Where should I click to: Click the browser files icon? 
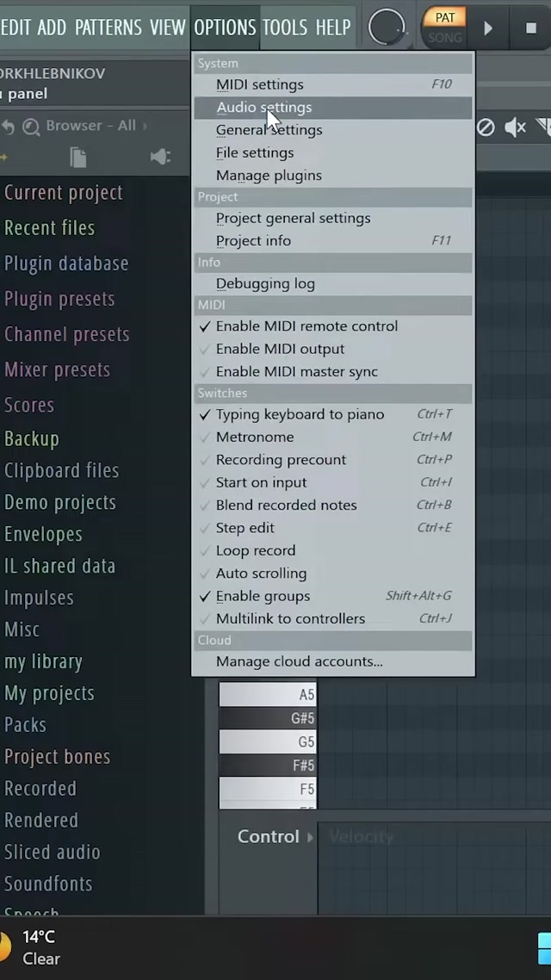tap(78, 157)
